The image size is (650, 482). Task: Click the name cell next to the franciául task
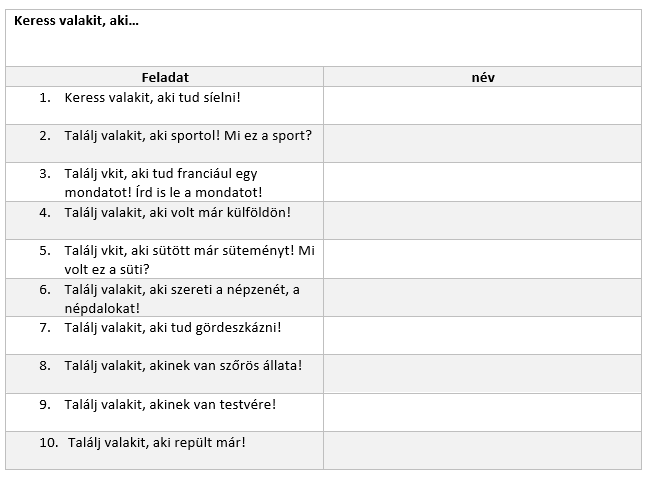482,182
